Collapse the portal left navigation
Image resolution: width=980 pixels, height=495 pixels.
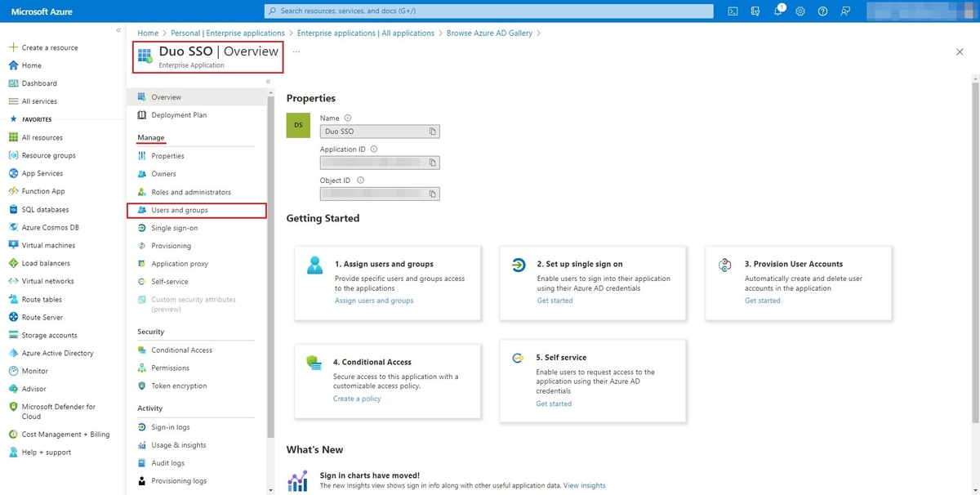(x=118, y=30)
